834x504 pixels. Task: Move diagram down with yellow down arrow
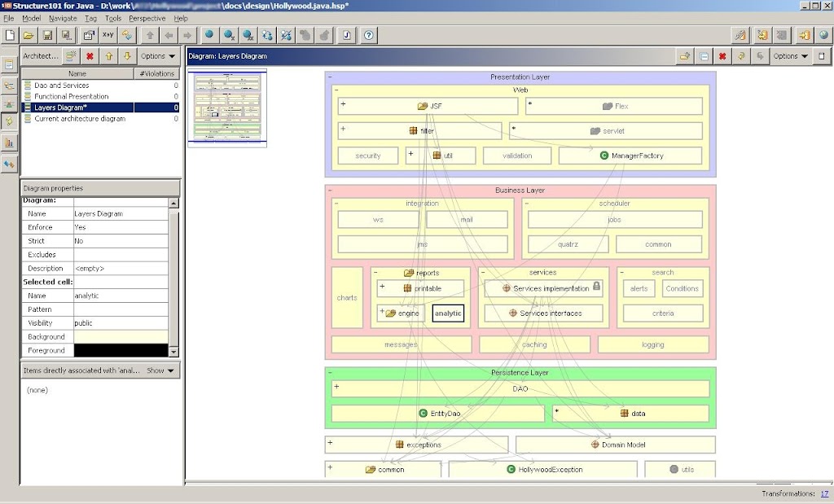coord(127,56)
